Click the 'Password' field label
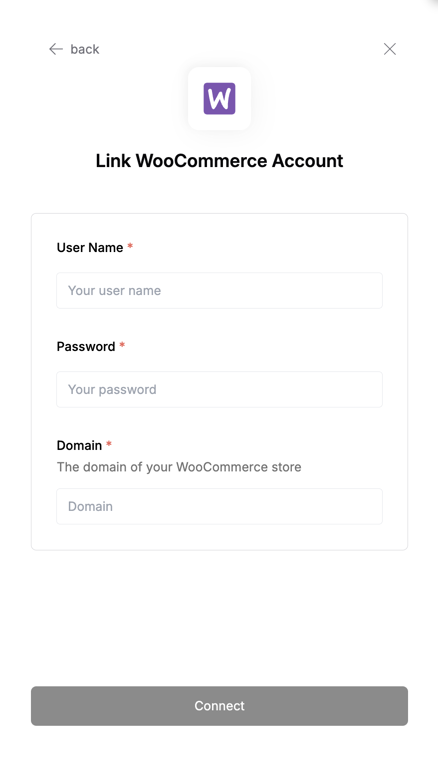 (86, 347)
